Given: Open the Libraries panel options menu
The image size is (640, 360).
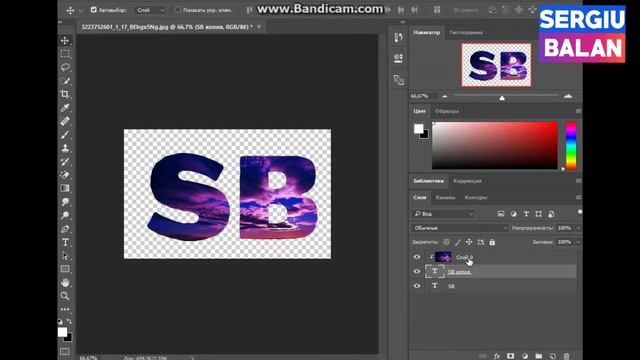Looking at the screenshot, I should [x=578, y=180].
